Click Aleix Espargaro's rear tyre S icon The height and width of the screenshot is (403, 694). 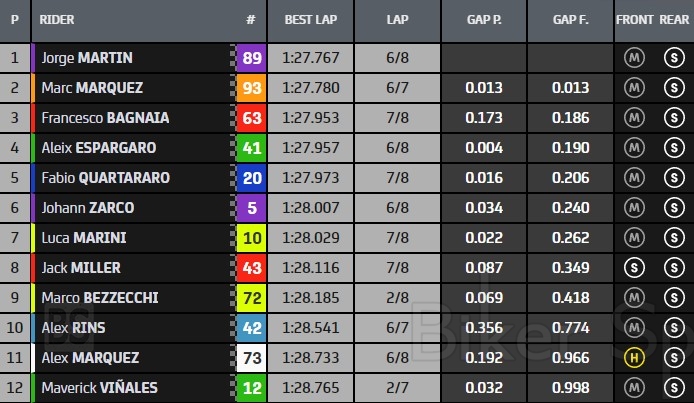(x=673, y=148)
